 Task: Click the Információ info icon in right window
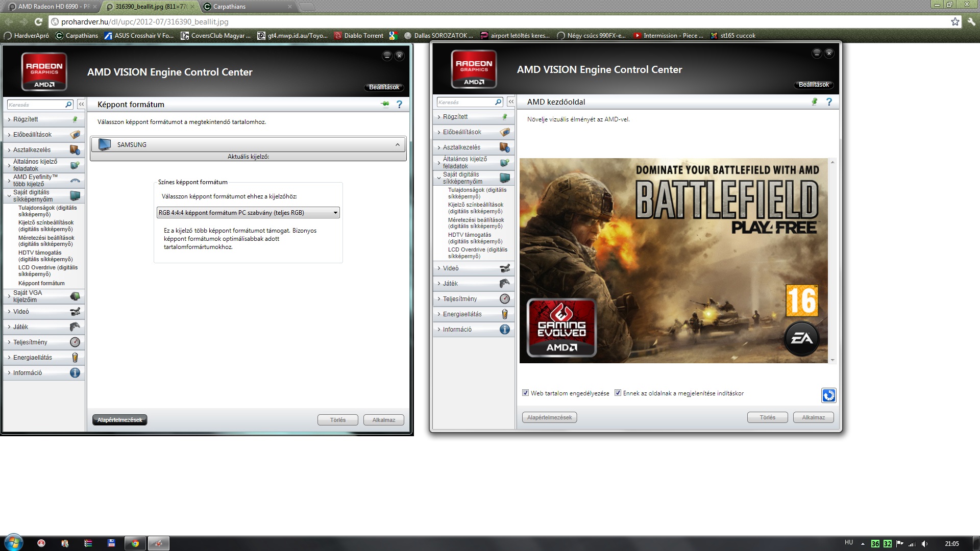505,330
